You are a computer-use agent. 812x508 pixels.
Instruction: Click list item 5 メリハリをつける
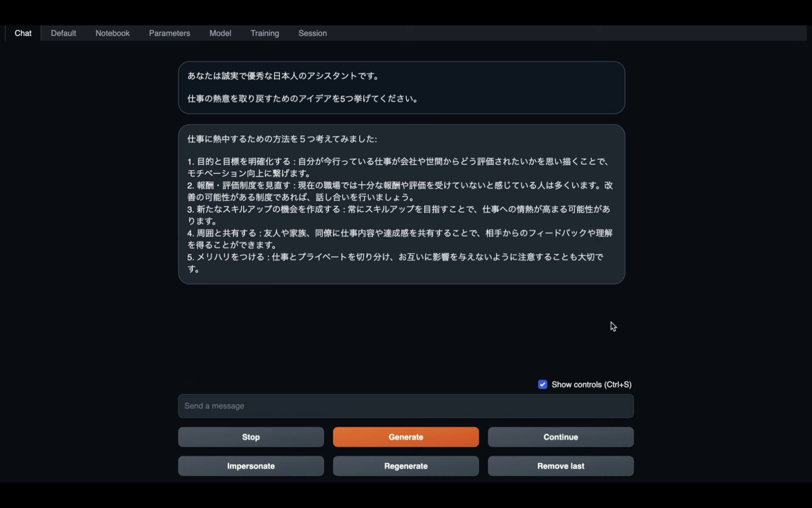(x=395, y=263)
